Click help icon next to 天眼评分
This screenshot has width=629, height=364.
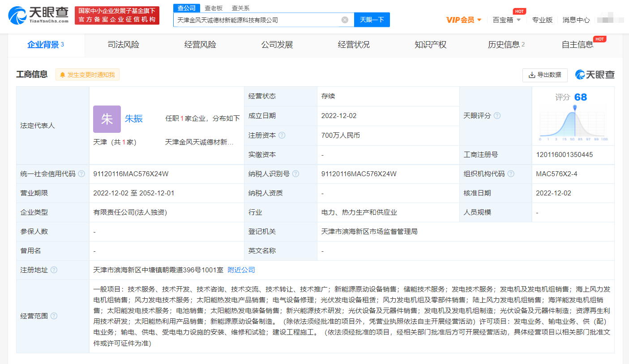pyautogui.click(x=497, y=115)
